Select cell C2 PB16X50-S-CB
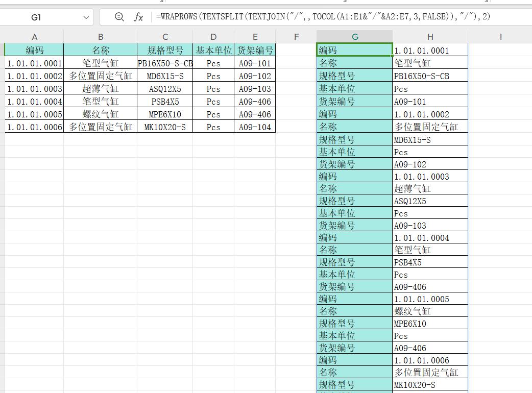Viewport: 532px width, 393px height. pos(165,63)
